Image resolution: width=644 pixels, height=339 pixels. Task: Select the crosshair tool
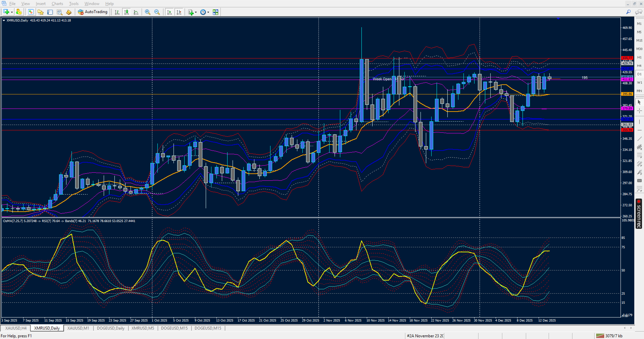pyautogui.click(x=639, y=111)
